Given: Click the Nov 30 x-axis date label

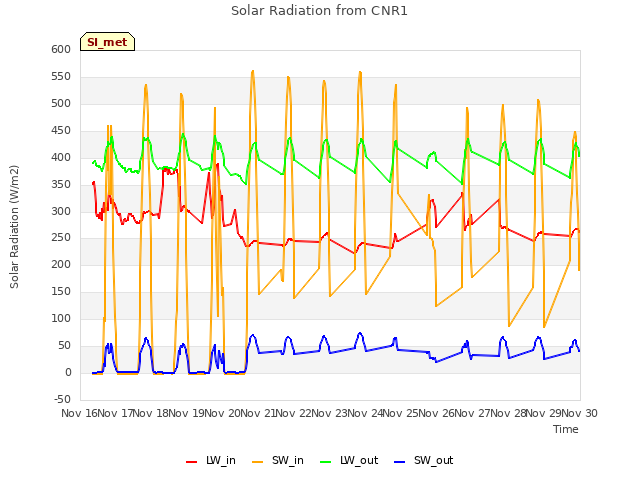Looking at the screenshot, I should pyautogui.click(x=580, y=413).
